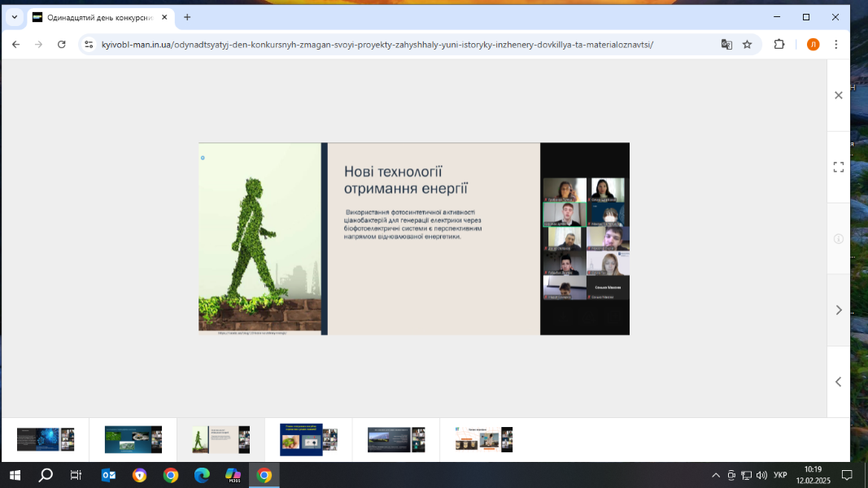868x488 pixels.
Task: Open the Chrome extensions puzzle icon
Action: pyautogui.click(x=779, y=45)
